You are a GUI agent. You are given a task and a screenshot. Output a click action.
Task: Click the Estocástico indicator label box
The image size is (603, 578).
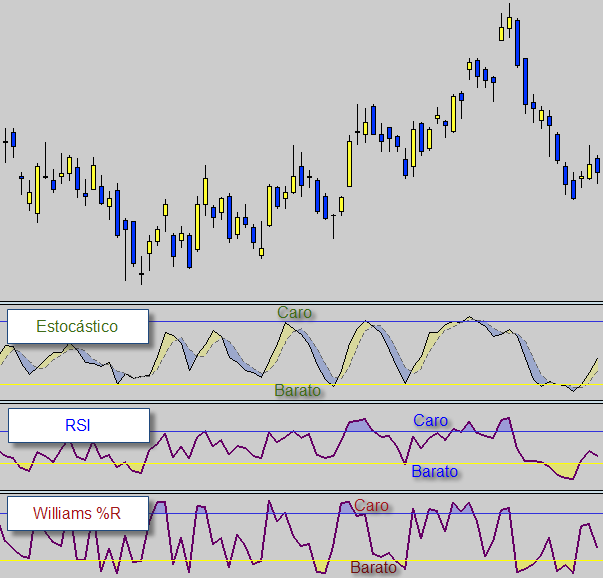coord(77,327)
